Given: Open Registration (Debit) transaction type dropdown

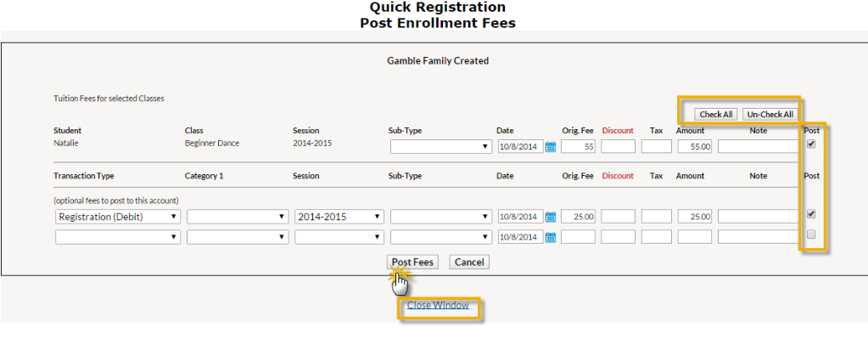Looking at the screenshot, I should pos(118,217).
